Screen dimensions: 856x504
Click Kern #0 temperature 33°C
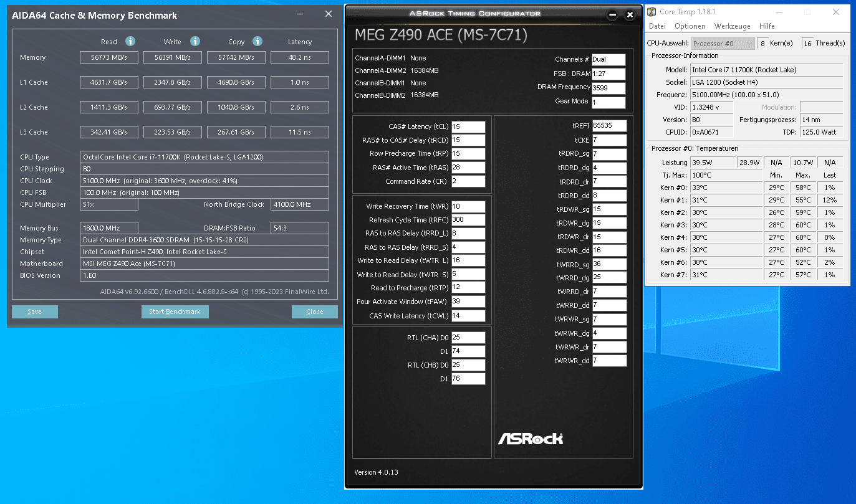(x=726, y=188)
